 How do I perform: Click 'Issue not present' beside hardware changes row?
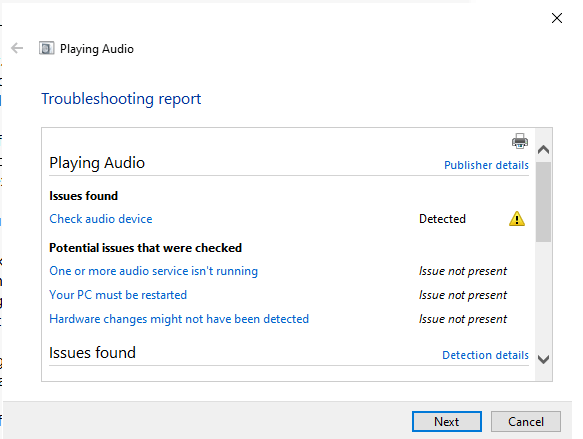coord(463,319)
